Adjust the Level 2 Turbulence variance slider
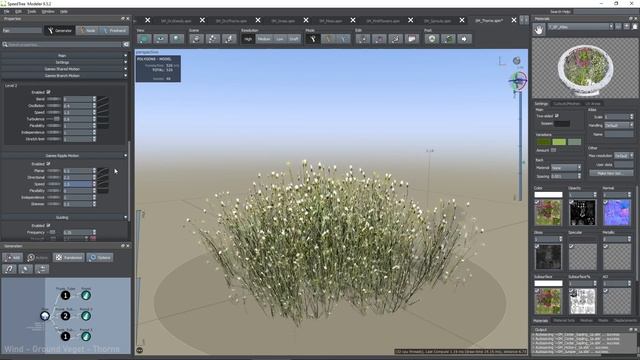 click(53, 119)
